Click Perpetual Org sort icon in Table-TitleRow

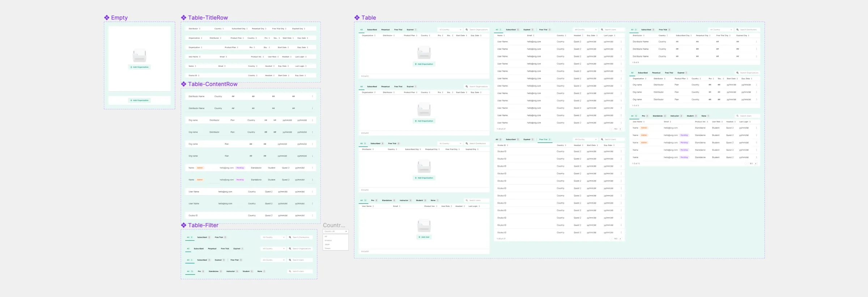click(266, 29)
